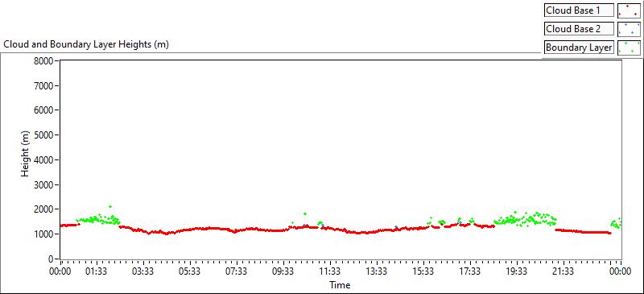Click the 05:33 time axis marker
This screenshot has width=644, height=294.
click(190, 271)
